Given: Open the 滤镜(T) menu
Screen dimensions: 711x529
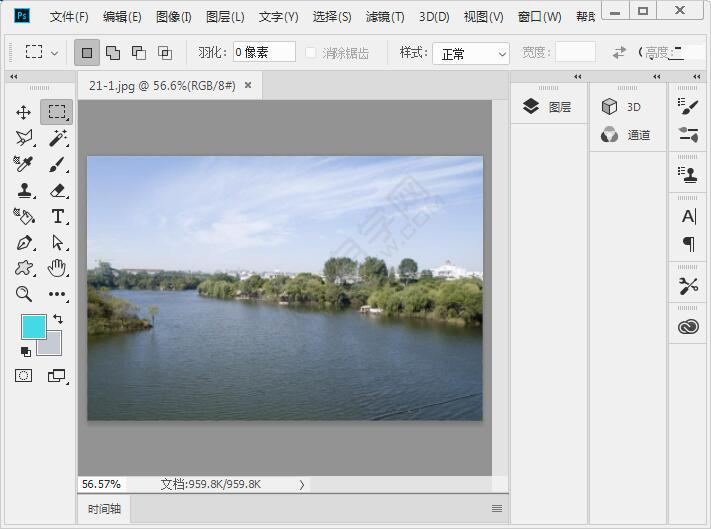Looking at the screenshot, I should [385, 17].
